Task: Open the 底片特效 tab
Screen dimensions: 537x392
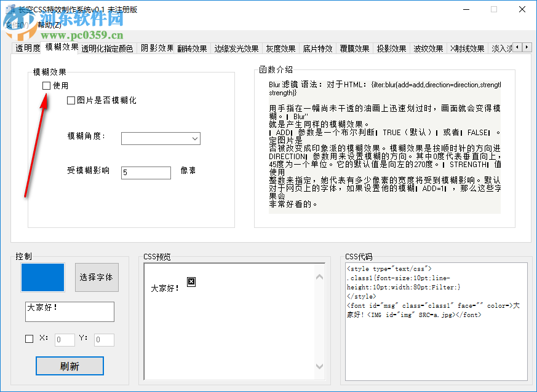Action: (x=317, y=48)
